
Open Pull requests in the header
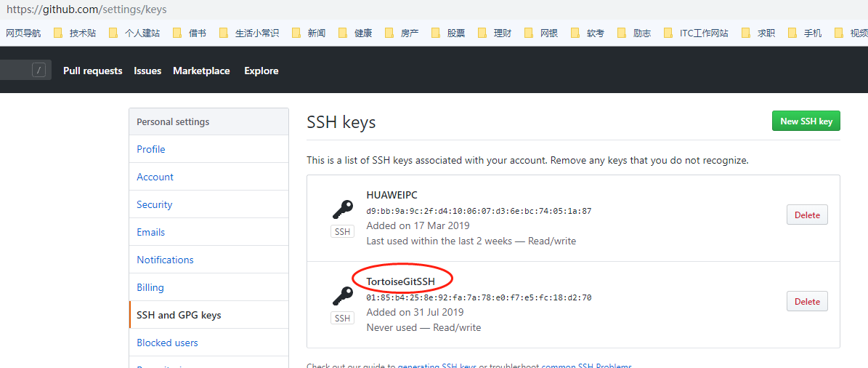(92, 71)
